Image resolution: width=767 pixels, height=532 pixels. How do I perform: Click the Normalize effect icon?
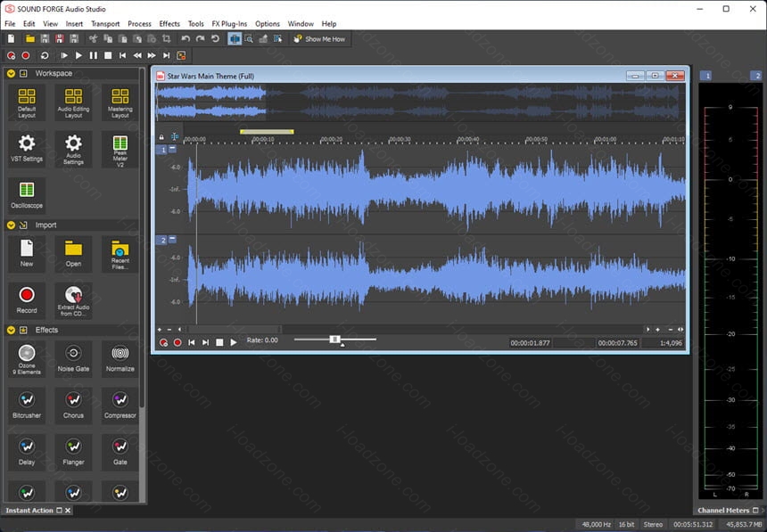120,359
